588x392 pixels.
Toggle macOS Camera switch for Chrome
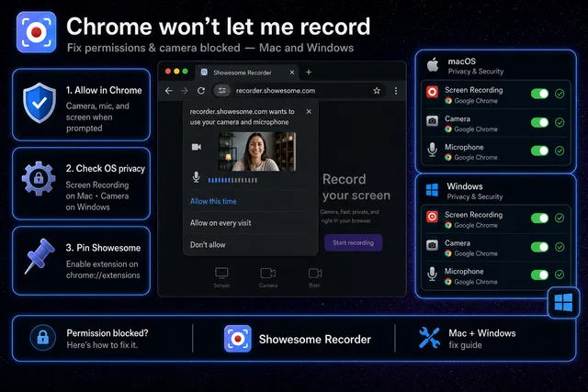click(x=539, y=122)
